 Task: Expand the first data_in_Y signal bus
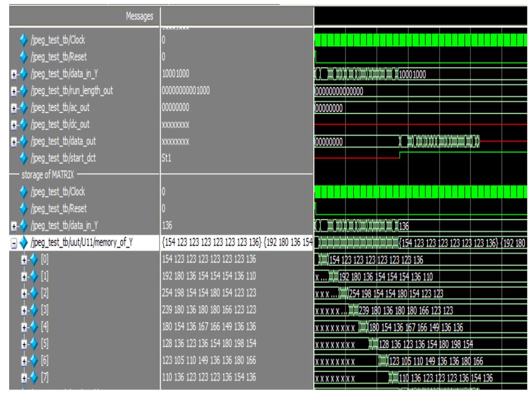[14, 74]
